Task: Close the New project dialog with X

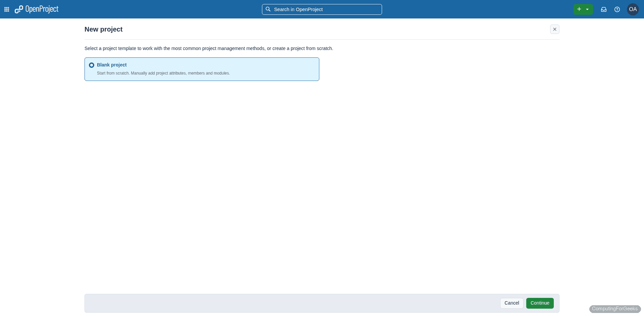Action: 555,29
